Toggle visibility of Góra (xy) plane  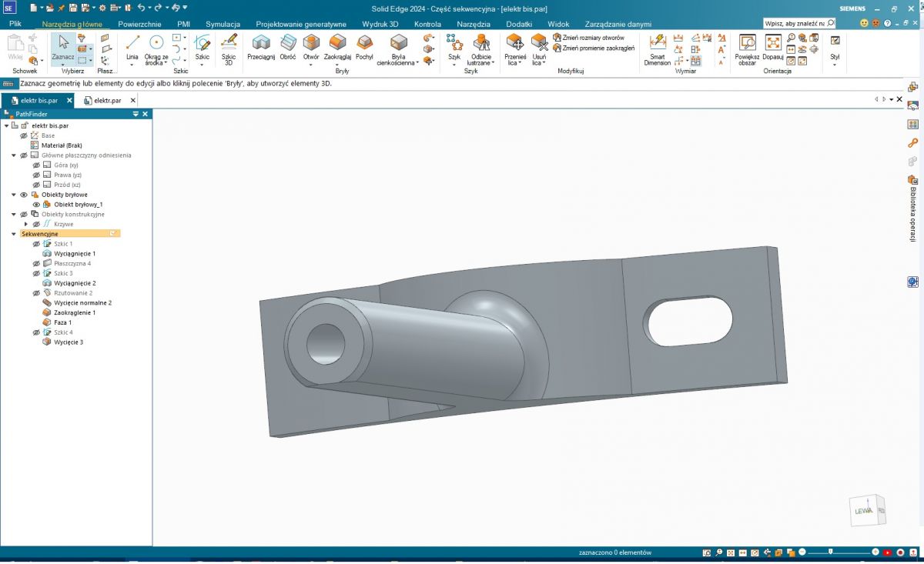pyautogui.click(x=36, y=165)
